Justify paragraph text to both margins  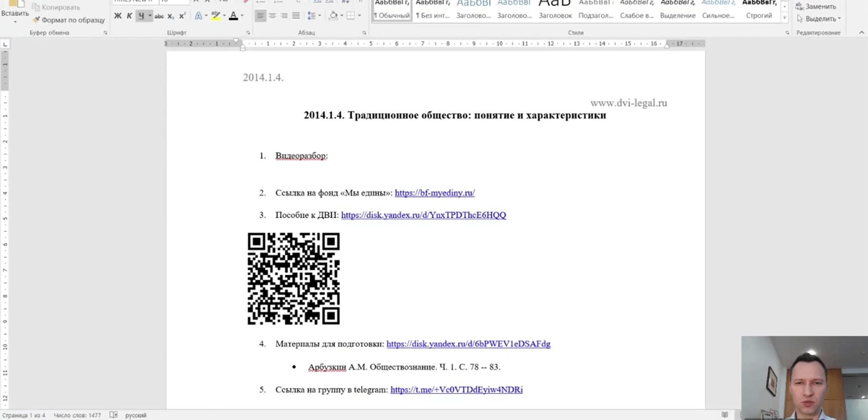(296, 16)
